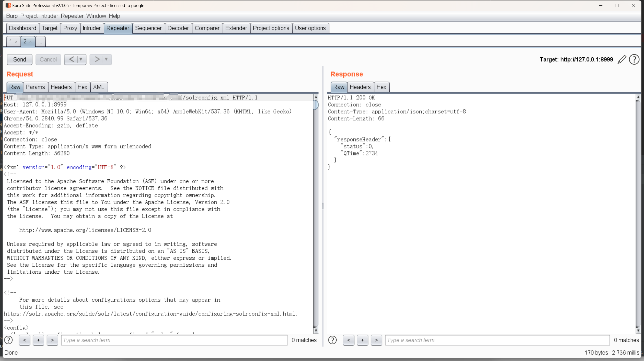The image size is (644, 361).
Task: Click the Send button to submit request
Action: pyautogui.click(x=20, y=59)
